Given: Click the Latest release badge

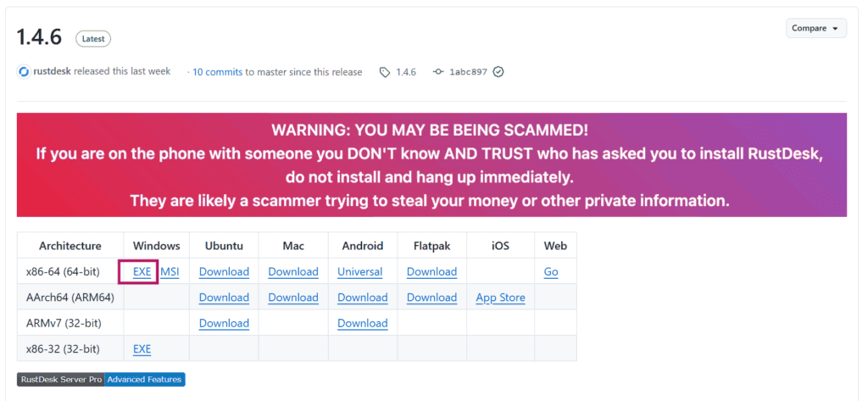Looking at the screenshot, I should point(93,38).
